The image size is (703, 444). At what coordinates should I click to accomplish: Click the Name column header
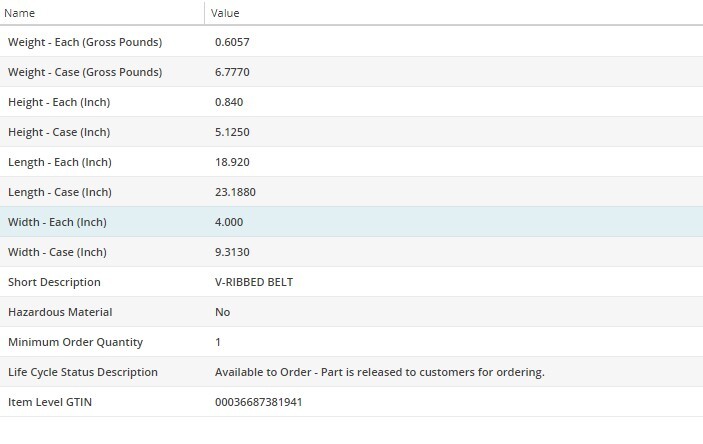tap(22, 13)
